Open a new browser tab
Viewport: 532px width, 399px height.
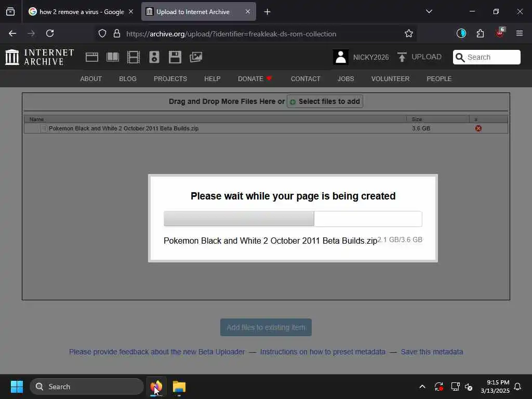pos(268,12)
